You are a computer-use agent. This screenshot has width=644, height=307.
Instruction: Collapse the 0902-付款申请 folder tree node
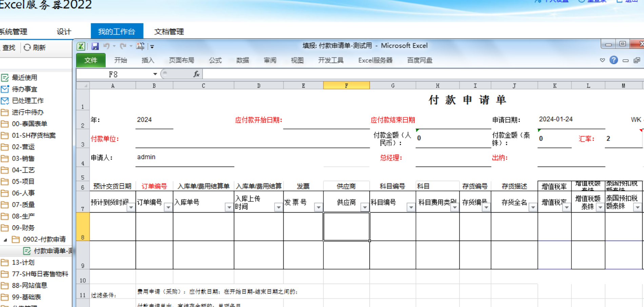5,240
